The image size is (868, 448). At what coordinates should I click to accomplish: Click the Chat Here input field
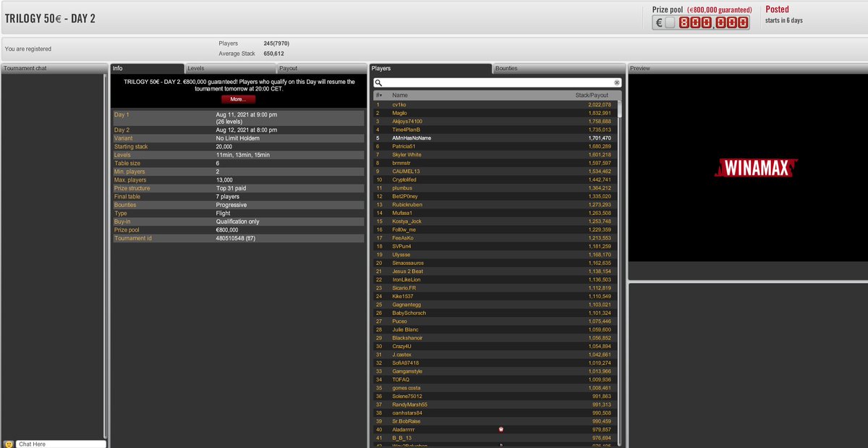pyautogui.click(x=61, y=444)
